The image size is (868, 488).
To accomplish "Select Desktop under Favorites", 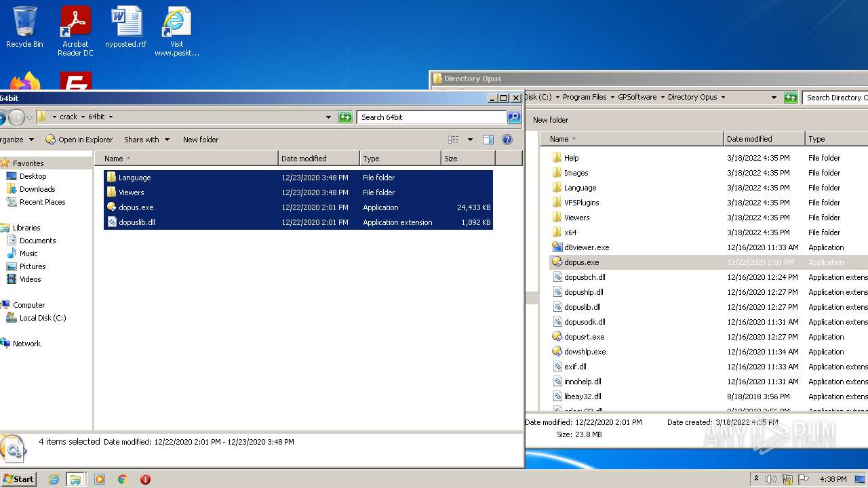I will coord(33,176).
